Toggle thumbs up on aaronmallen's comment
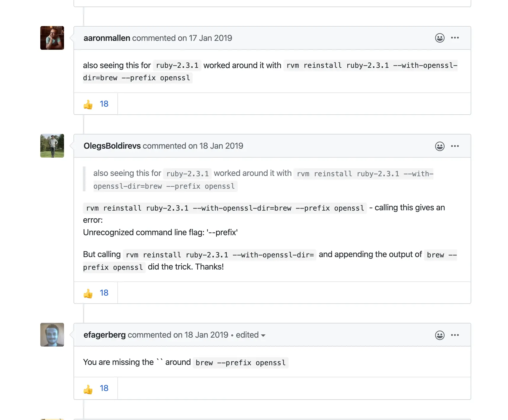Image resolution: width=508 pixels, height=420 pixels. pos(96,104)
